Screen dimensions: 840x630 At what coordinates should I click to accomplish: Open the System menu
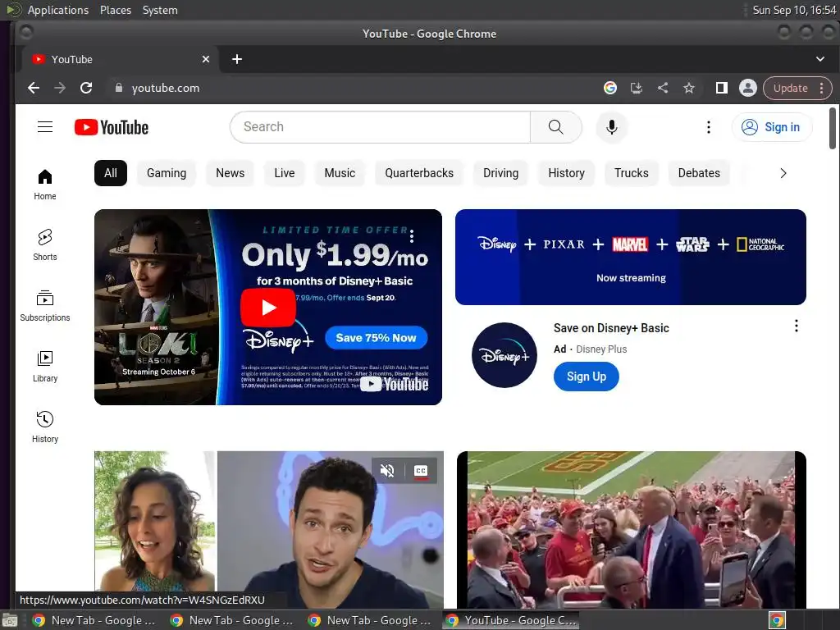coord(160,10)
